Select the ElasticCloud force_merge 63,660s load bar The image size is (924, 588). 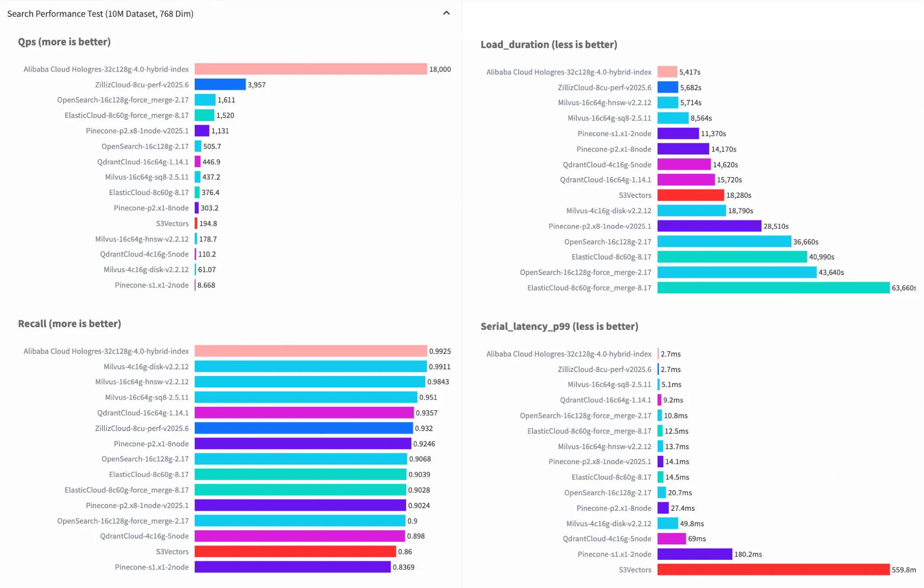coord(773,288)
